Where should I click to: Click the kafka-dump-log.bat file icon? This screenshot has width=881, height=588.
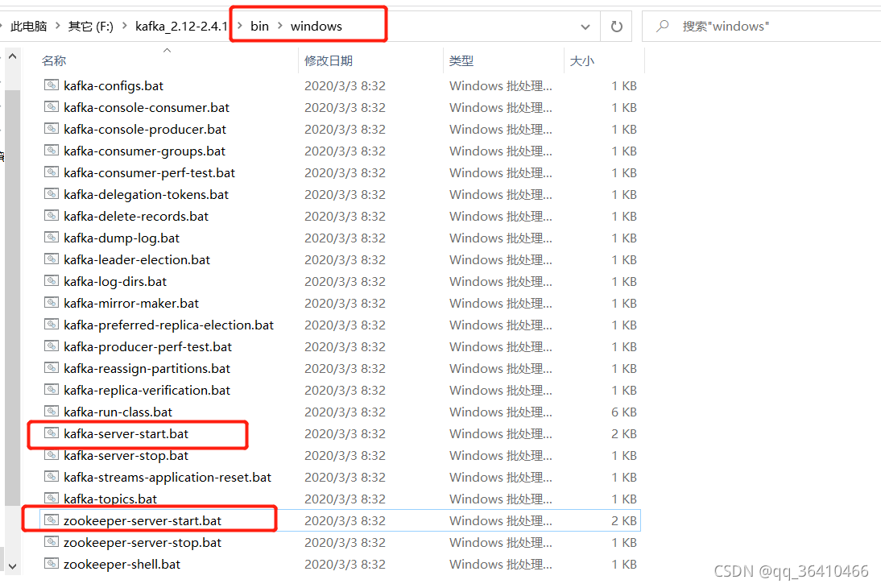[x=51, y=238]
